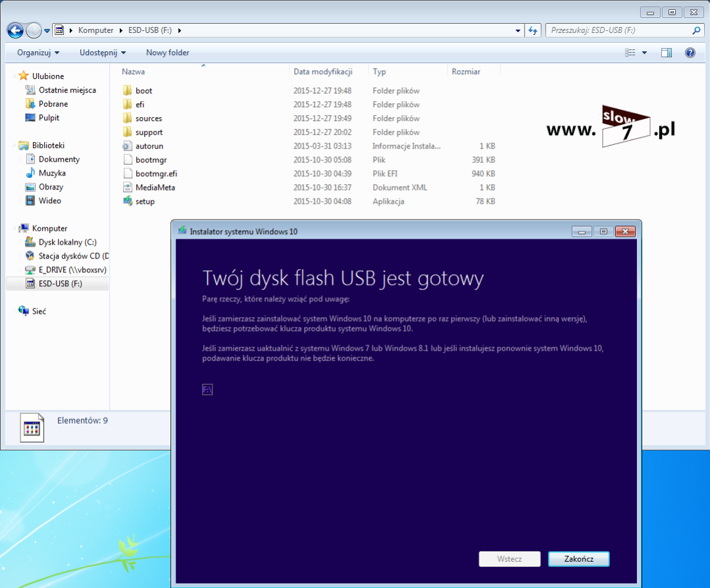Refresh the ESD-USB folder view

tap(533, 30)
